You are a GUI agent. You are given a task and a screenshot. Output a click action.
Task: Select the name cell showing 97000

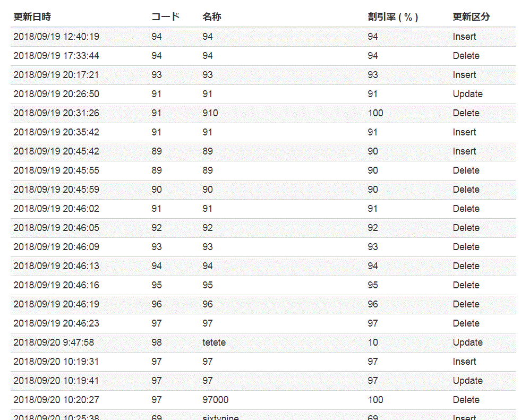(x=216, y=400)
